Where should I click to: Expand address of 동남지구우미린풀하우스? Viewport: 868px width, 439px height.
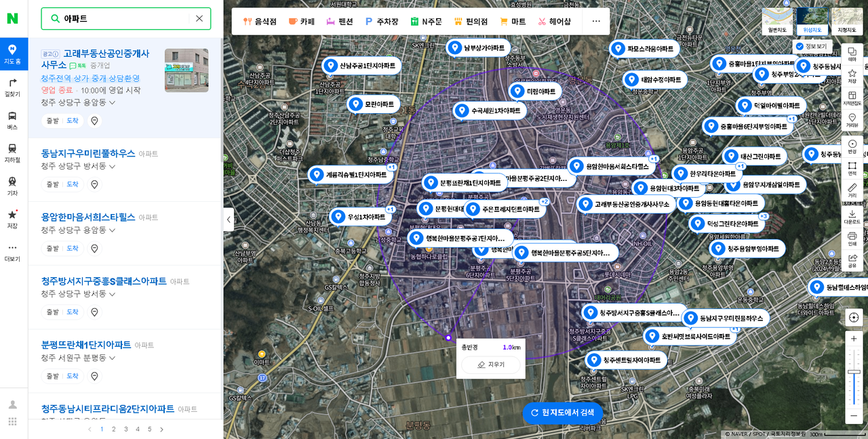click(x=112, y=167)
